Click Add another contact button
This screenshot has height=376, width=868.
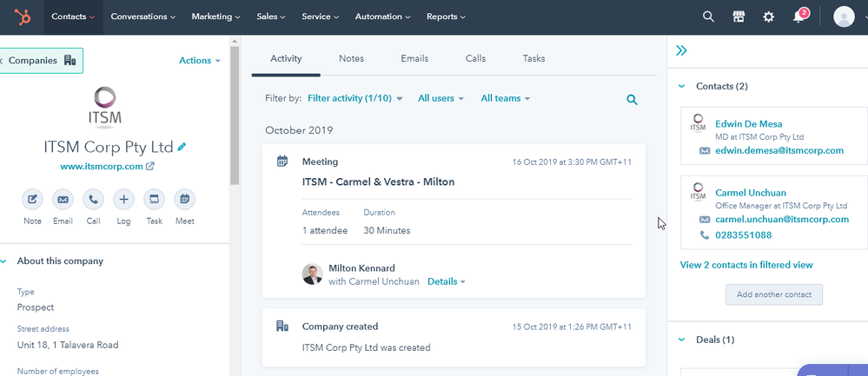tap(774, 294)
